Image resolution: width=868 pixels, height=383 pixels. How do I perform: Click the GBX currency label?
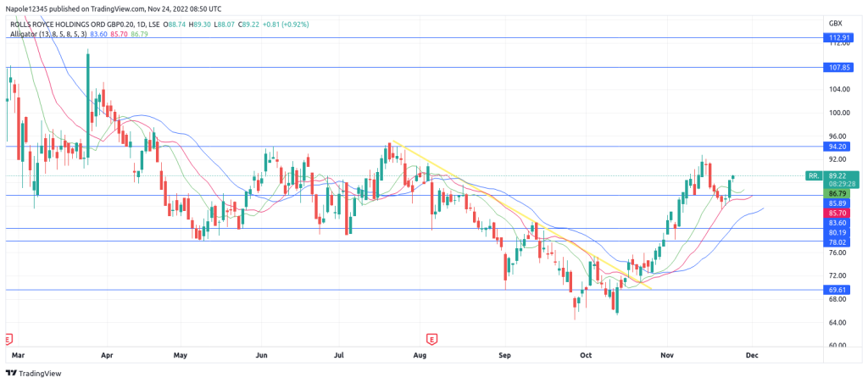click(x=835, y=24)
